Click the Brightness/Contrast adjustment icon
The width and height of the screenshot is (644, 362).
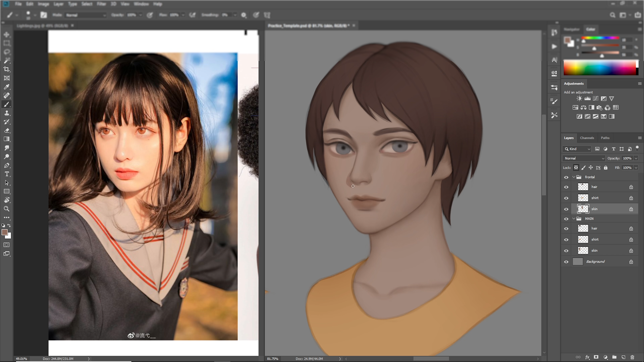coord(579,99)
